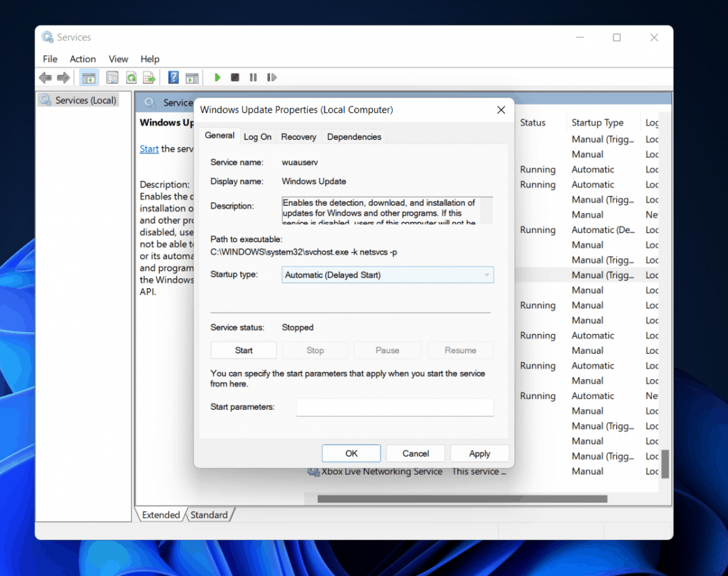Screen dimensions: 728x576
Task: Click the Pause Service icon in the toolbar
Action: pos(253,77)
